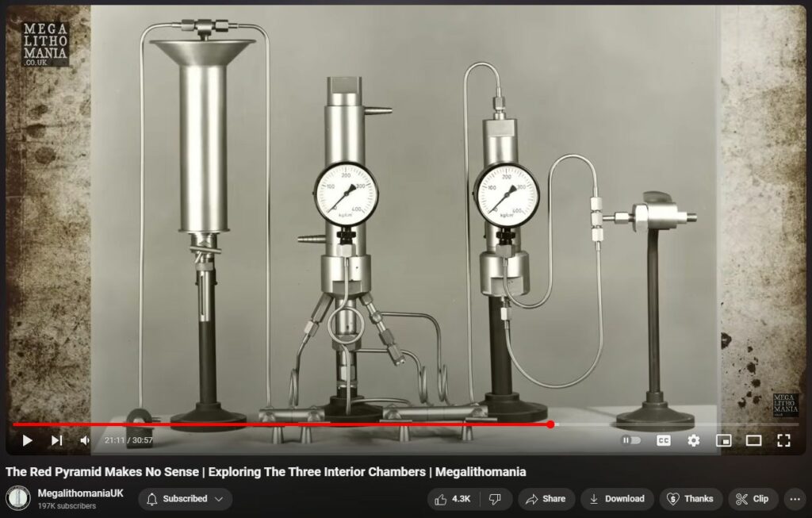The image size is (812, 518).
Task: Like the video with 4.3K likes
Action: (x=452, y=499)
